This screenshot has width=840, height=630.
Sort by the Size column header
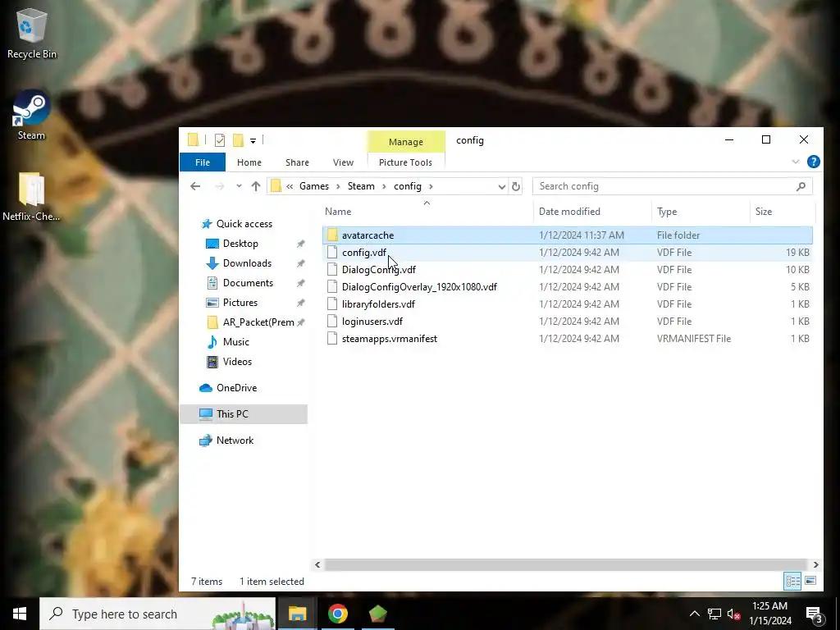pos(782,212)
